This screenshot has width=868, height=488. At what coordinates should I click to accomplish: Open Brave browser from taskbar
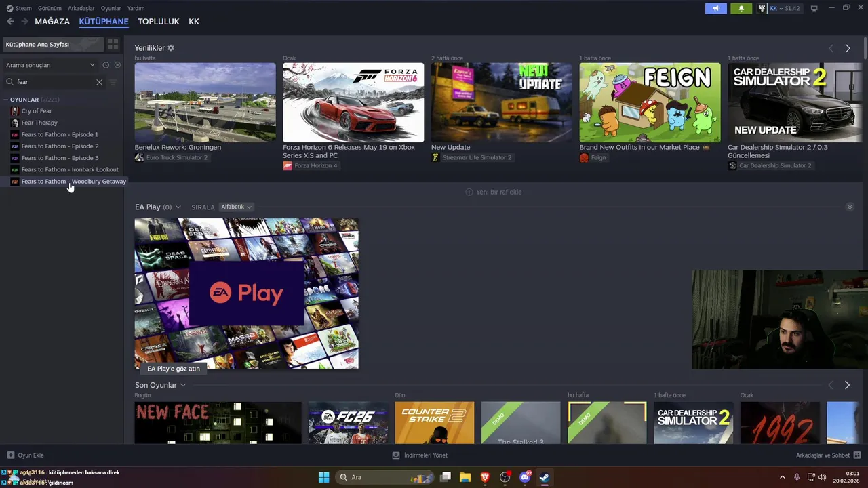click(485, 477)
